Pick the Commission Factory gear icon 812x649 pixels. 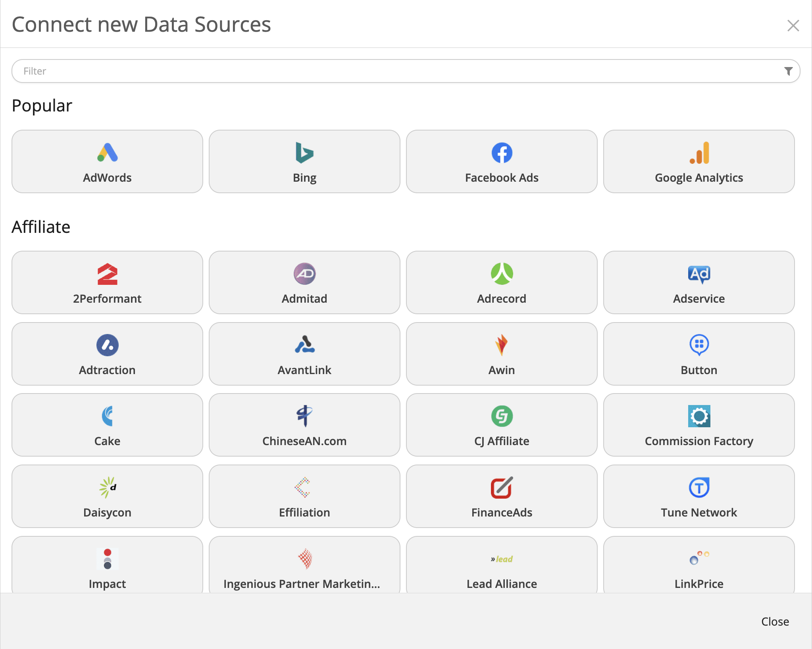pyautogui.click(x=699, y=416)
